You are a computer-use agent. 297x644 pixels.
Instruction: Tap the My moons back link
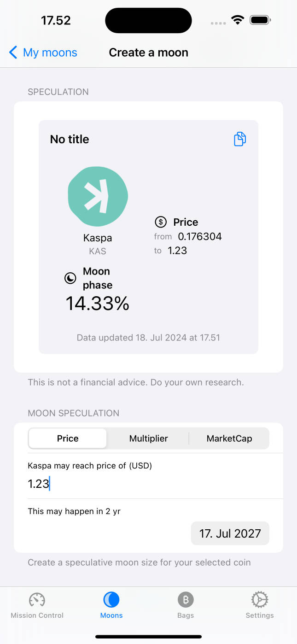[x=50, y=53]
